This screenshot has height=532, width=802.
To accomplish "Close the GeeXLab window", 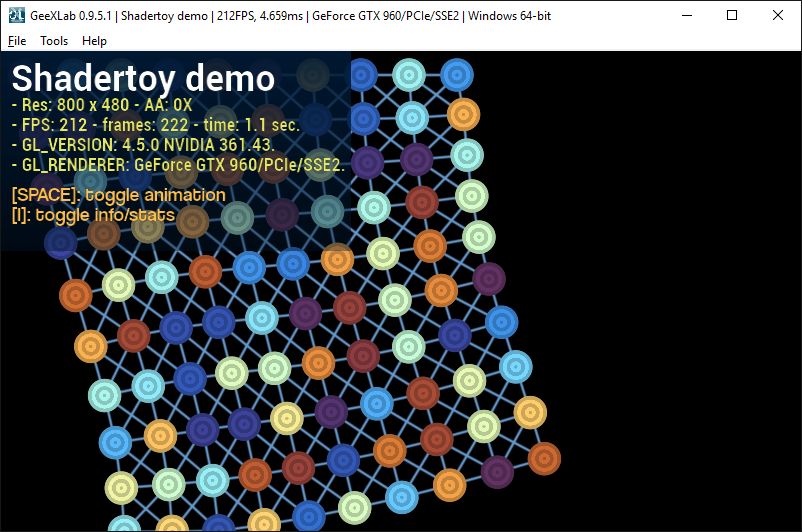I will (x=778, y=15).
